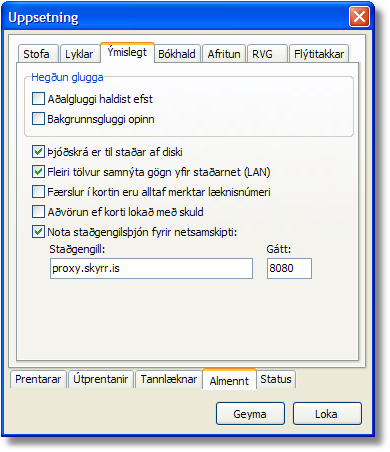Untick Nota staðgengilsþjón fyrir netsamskipti
The image size is (390, 452).
pos(38,232)
